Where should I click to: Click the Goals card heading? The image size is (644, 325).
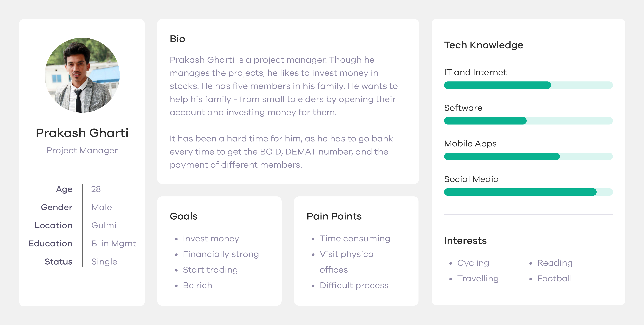point(183,216)
